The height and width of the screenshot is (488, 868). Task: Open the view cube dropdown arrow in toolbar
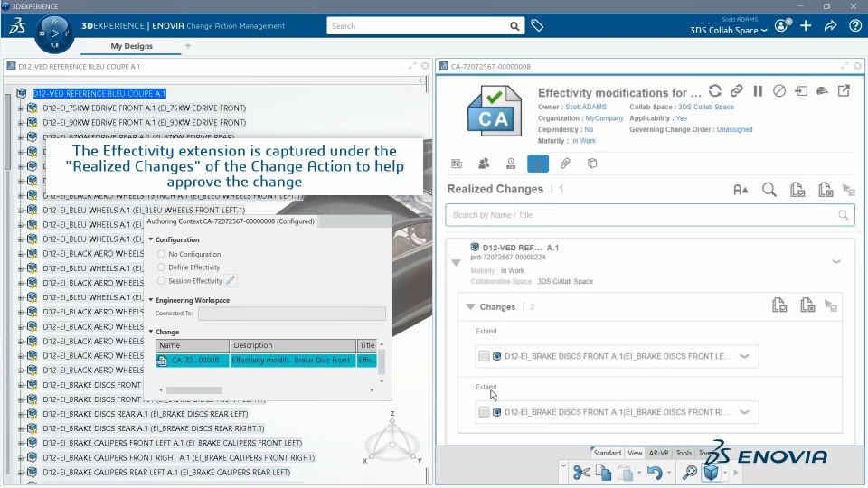(x=724, y=473)
